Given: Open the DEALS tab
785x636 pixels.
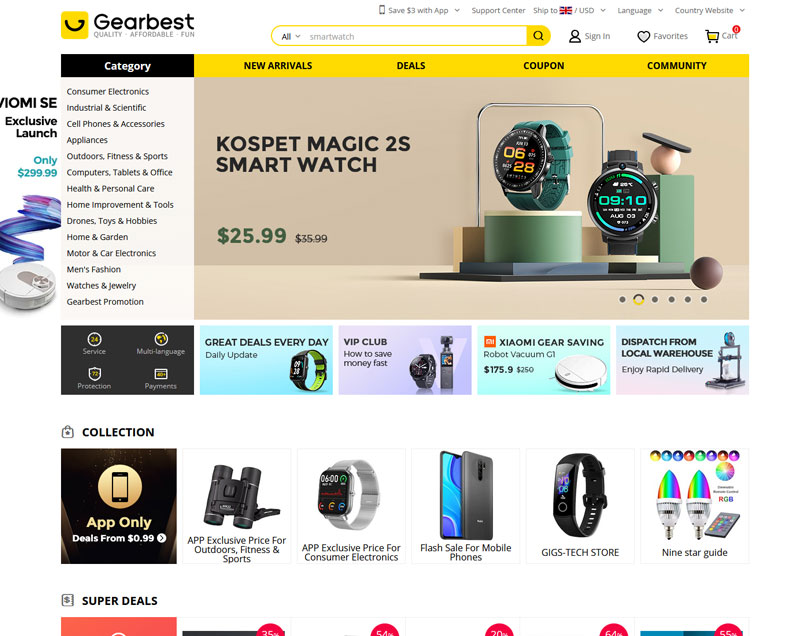Looking at the screenshot, I should (411, 66).
